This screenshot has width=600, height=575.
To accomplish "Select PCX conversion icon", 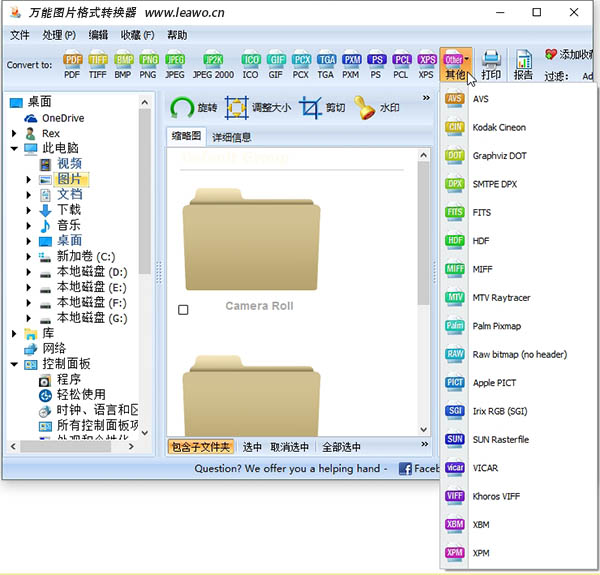I will pyautogui.click(x=301, y=64).
